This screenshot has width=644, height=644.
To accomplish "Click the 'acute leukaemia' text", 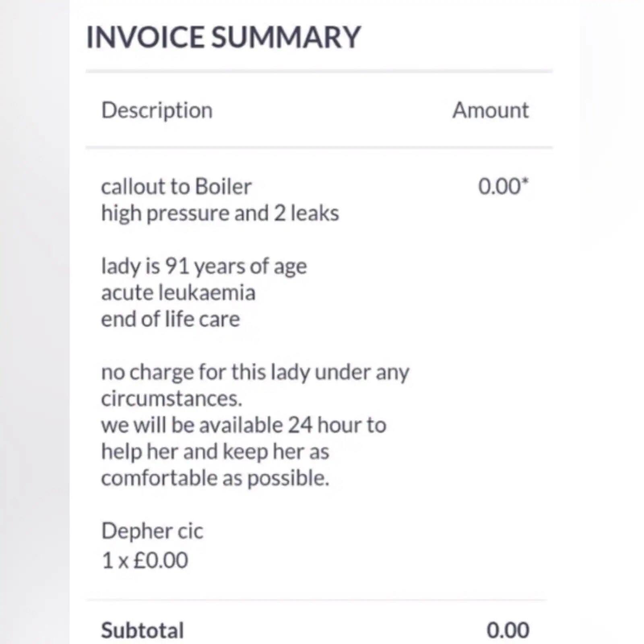I will [178, 293].
